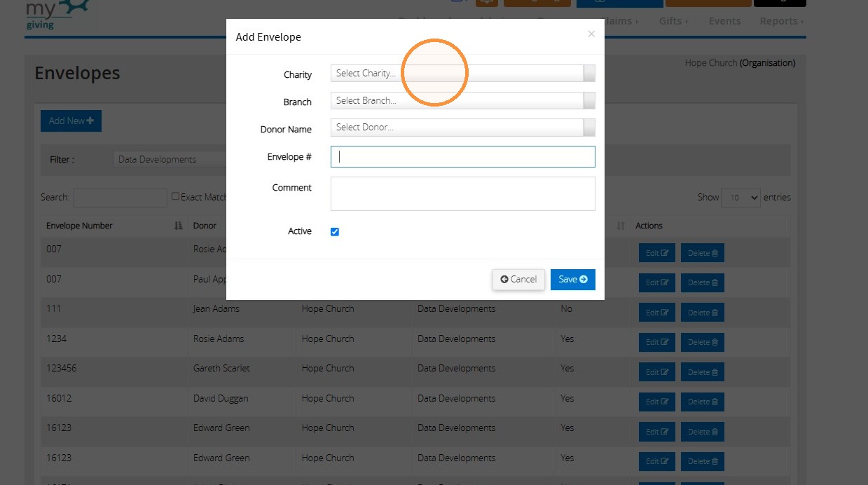Click the Add New button with the plus icon
868x485 pixels.
click(x=71, y=121)
